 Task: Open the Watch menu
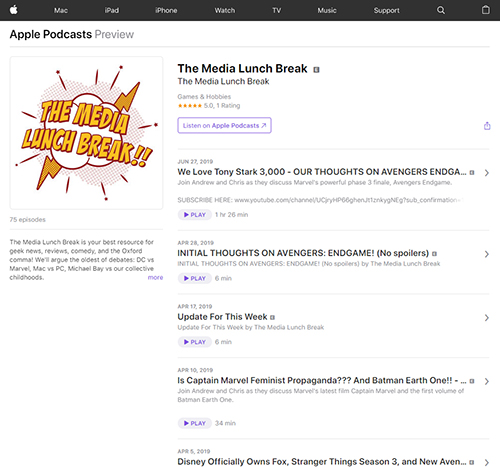tap(225, 10)
